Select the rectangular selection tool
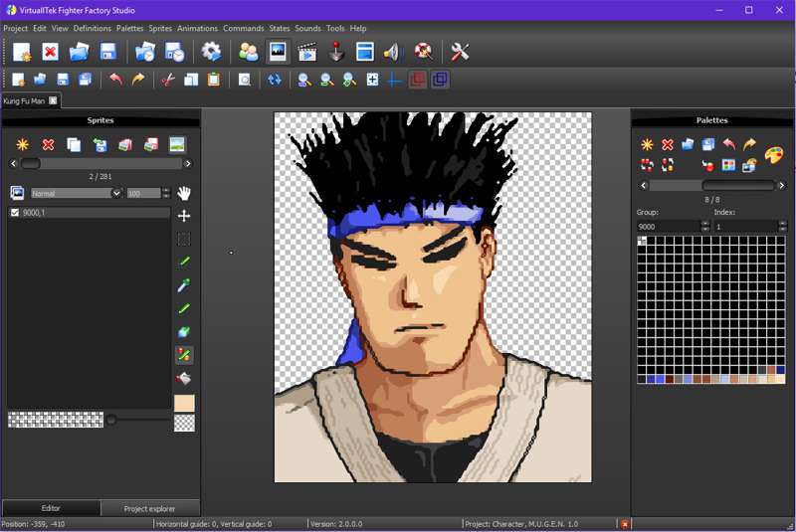This screenshot has width=796, height=532. coord(184,239)
